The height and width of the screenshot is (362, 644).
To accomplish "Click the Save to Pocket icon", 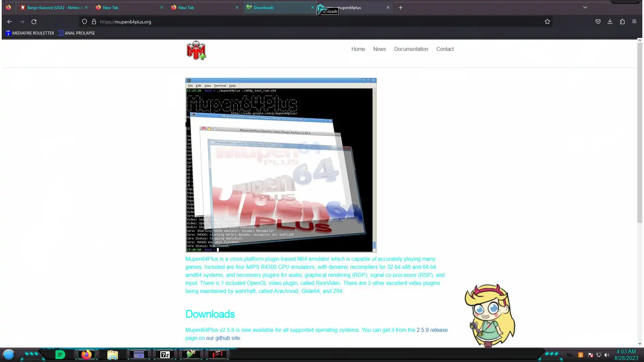I will pyautogui.click(x=598, y=22).
